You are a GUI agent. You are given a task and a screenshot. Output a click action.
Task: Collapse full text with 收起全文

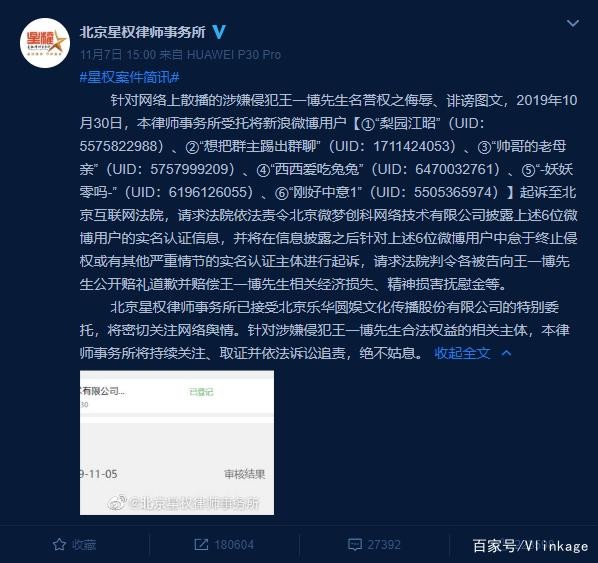coord(462,353)
